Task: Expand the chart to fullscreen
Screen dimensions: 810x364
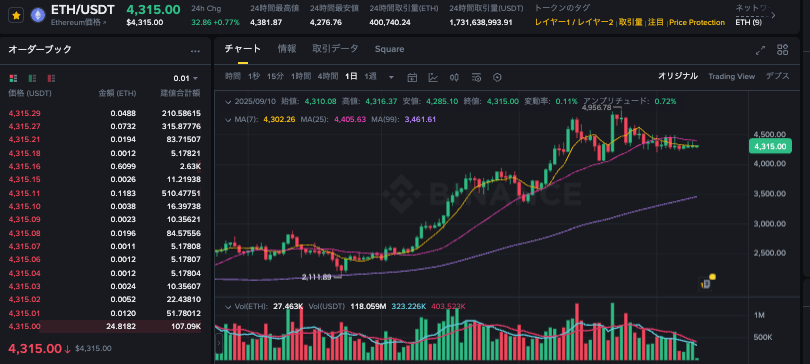Action: pos(760,50)
